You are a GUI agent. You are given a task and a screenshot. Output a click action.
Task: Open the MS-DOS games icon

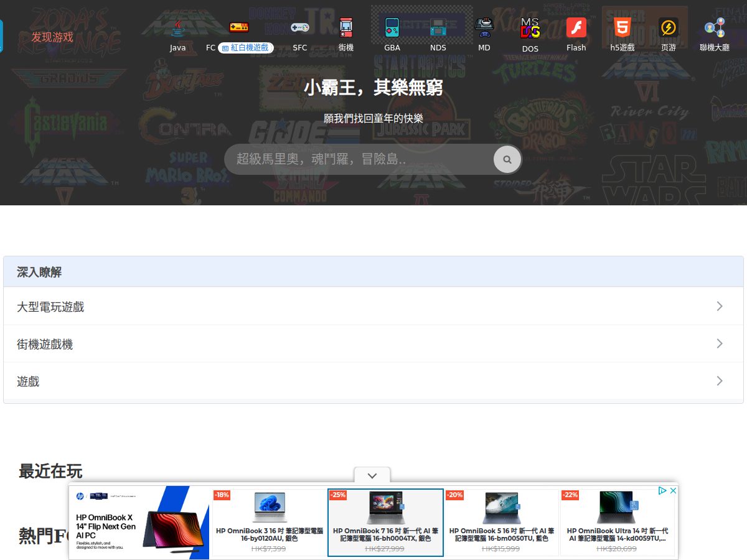pyautogui.click(x=530, y=28)
